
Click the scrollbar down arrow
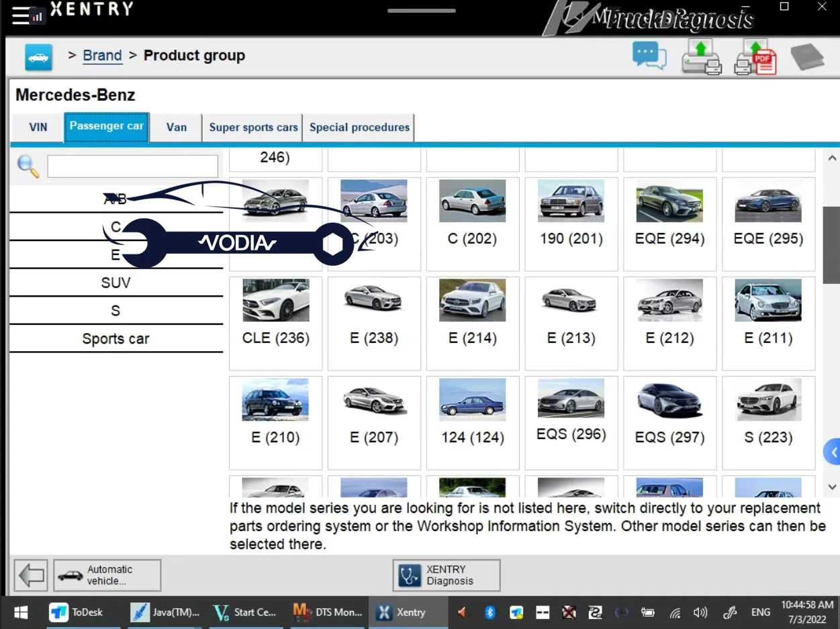pos(832,487)
